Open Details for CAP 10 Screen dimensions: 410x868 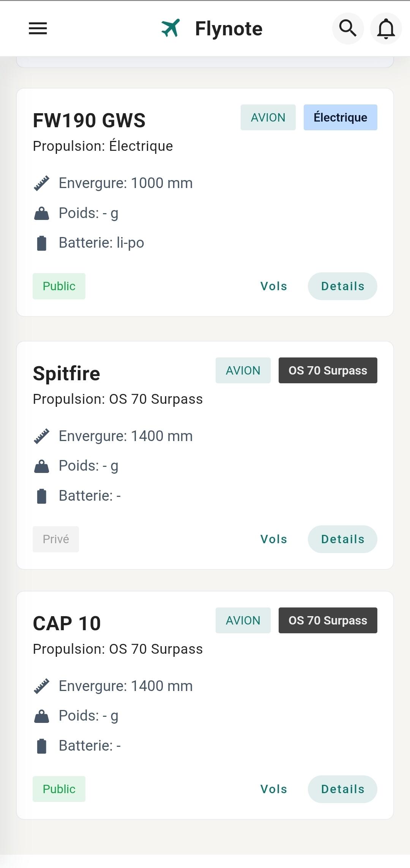(x=342, y=789)
